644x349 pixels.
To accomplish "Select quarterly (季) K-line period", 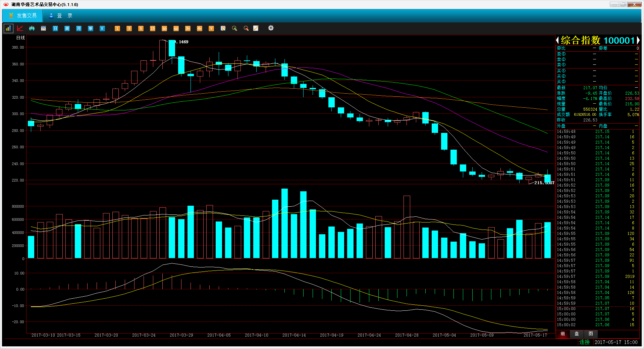I will 91,29.
